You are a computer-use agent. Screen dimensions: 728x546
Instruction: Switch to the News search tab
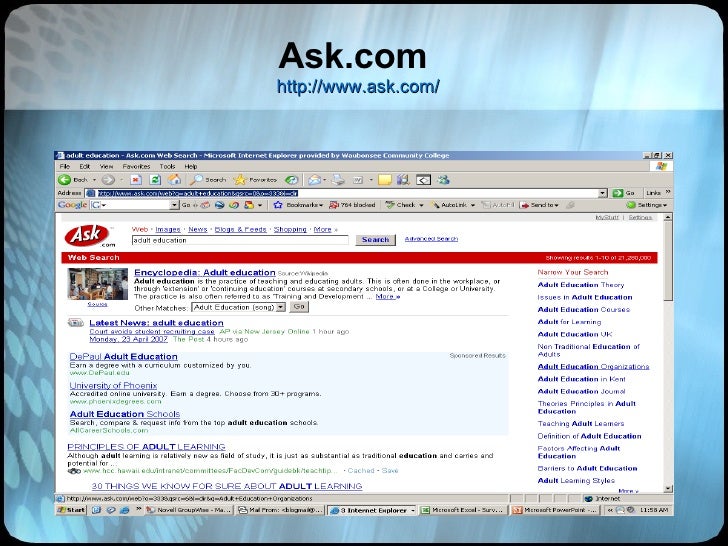[x=198, y=229]
